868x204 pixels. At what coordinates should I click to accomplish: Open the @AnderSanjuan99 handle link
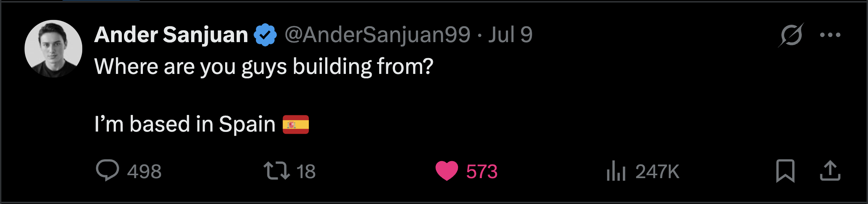tap(377, 35)
